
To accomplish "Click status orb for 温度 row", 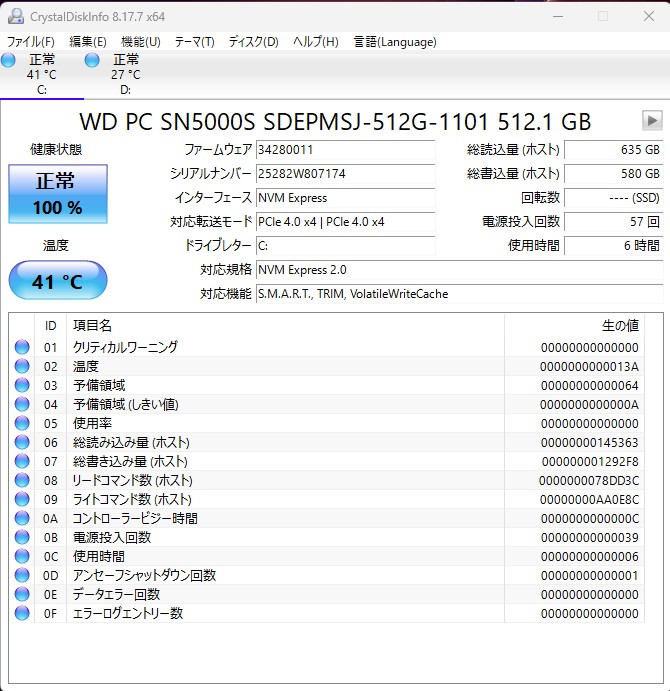I will point(22,366).
